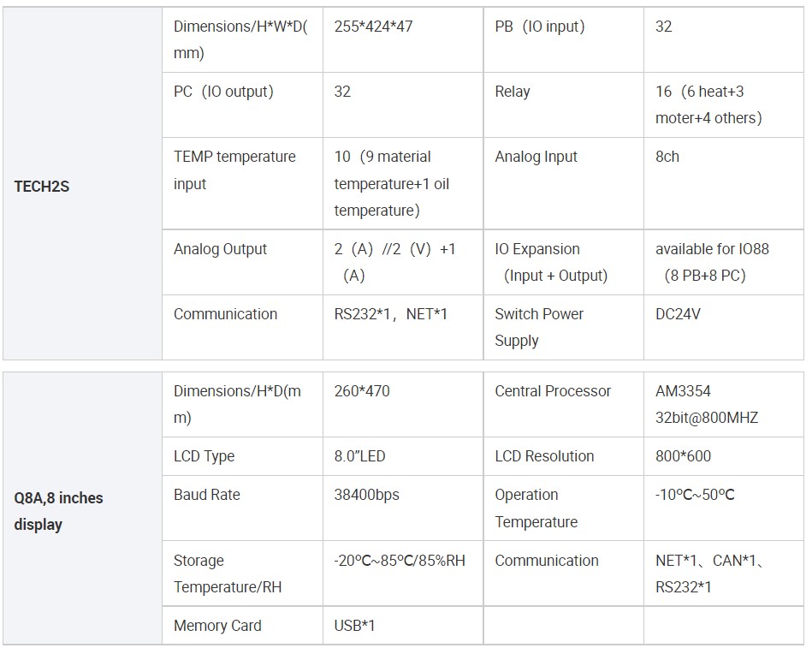The width and height of the screenshot is (812, 648).
Task: Select the 255*424*47 dimensions value
Action: coord(373,27)
